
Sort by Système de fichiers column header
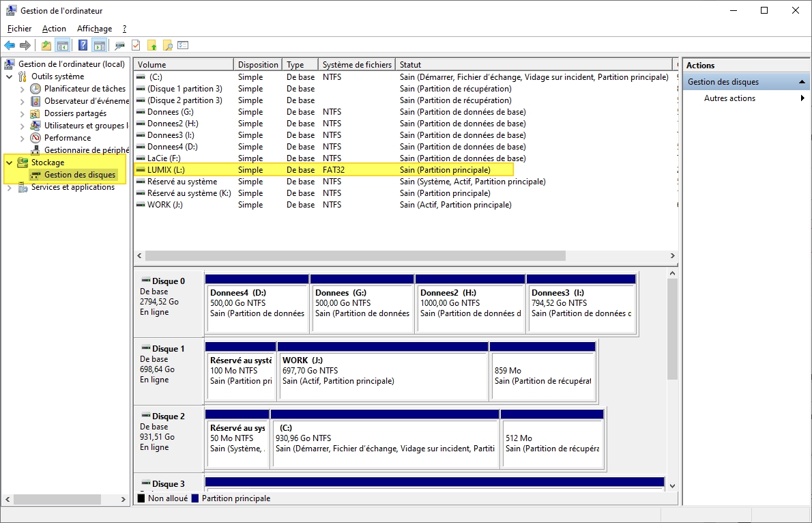357,65
